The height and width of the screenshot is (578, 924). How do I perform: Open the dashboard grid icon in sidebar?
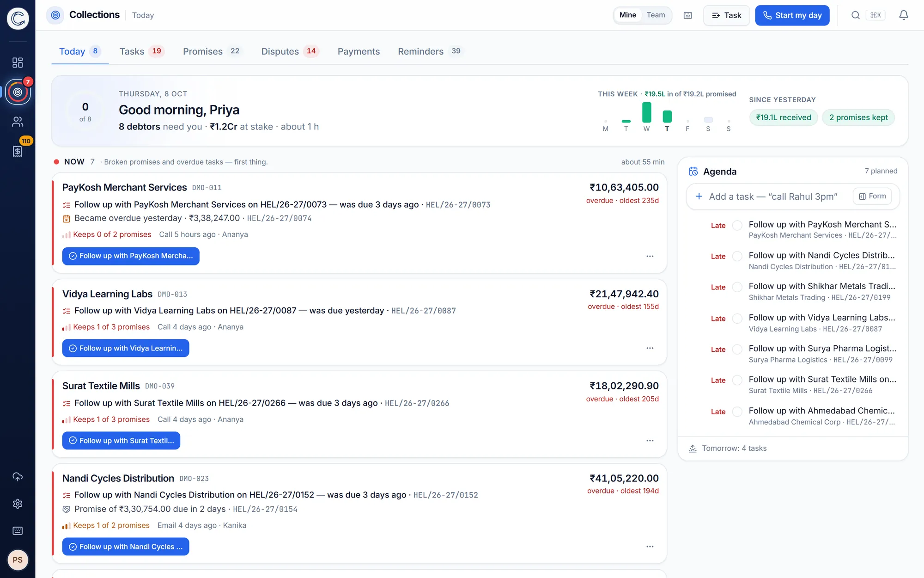click(18, 62)
